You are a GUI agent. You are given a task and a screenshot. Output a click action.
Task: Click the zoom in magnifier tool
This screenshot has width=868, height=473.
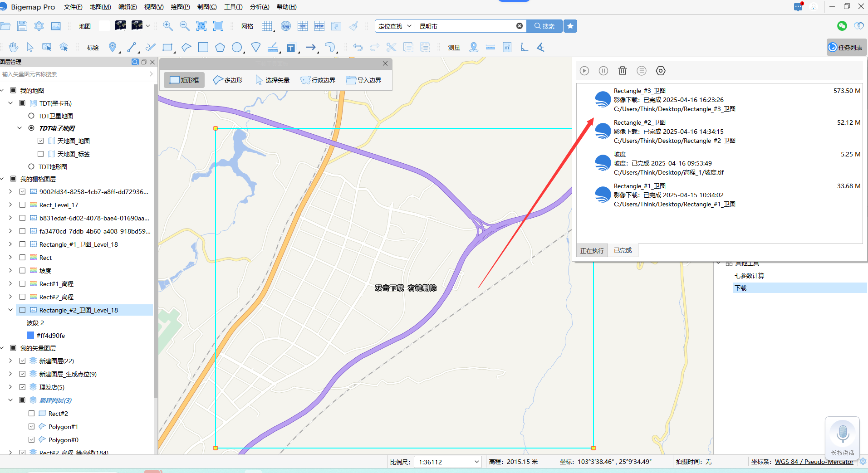click(168, 26)
